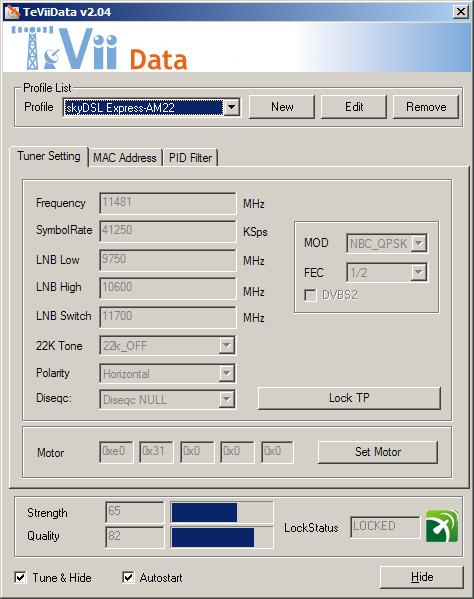Viewport: 474px width, 599px height.
Task: Close the TeViiData window
Action: [x=461, y=12]
